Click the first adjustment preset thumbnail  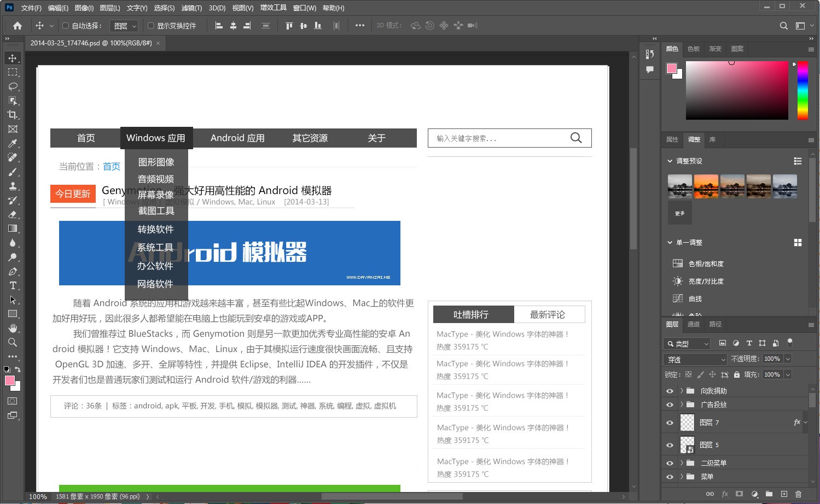point(679,186)
